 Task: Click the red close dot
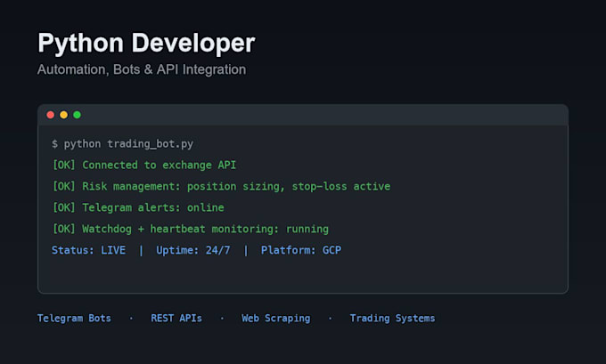pos(50,115)
